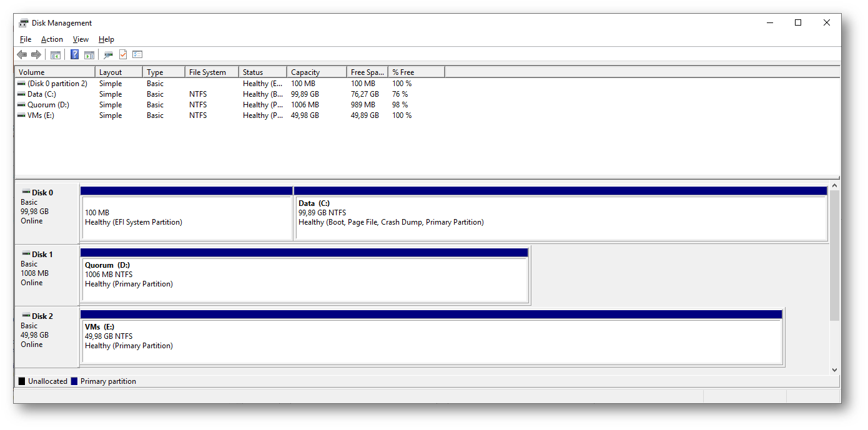The height and width of the screenshot is (430, 868).
Task: Sort by the Status column header
Action: [263, 72]
